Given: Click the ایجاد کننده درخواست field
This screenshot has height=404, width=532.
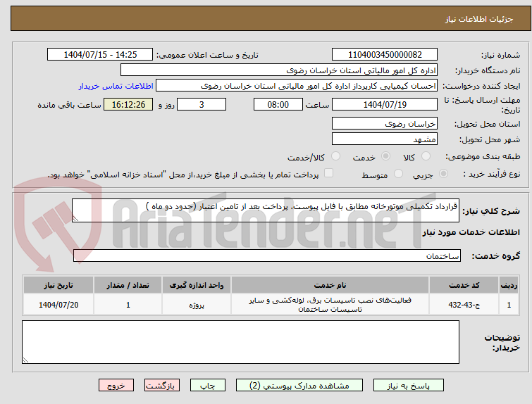Looking at the screenshot, I should [x=297, y=86].
